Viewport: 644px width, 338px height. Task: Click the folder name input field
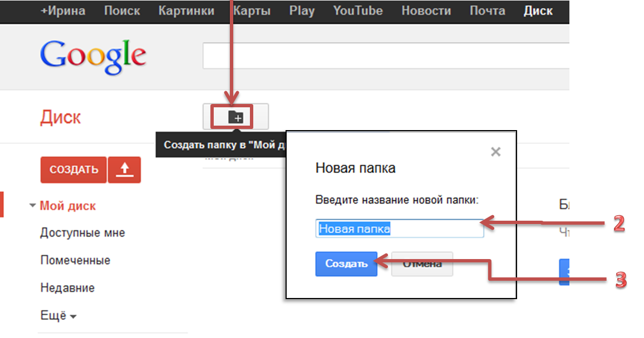[400, 228]
